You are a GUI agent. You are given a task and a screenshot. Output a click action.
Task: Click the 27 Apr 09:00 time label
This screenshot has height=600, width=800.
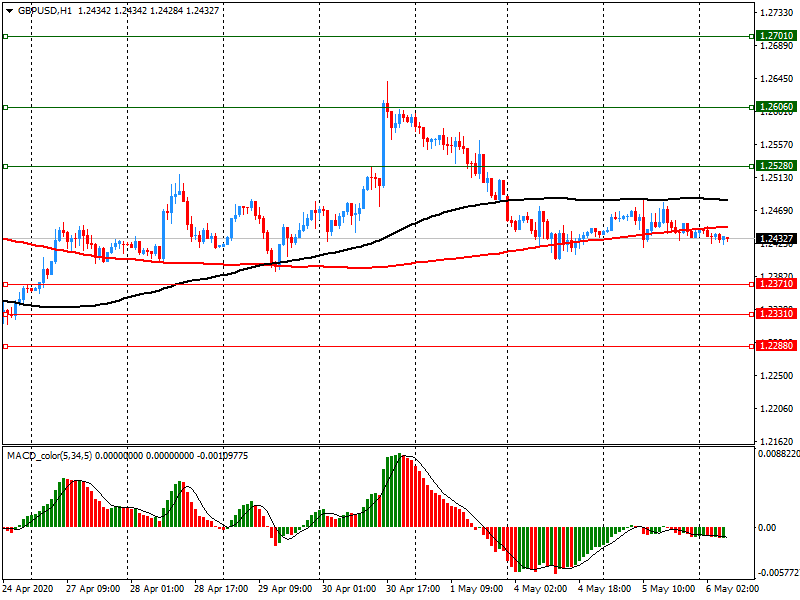93,589
